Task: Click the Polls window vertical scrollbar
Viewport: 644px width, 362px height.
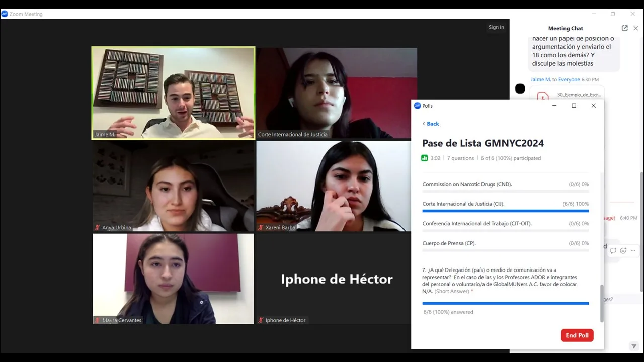Action: click(x=601, y=303)
